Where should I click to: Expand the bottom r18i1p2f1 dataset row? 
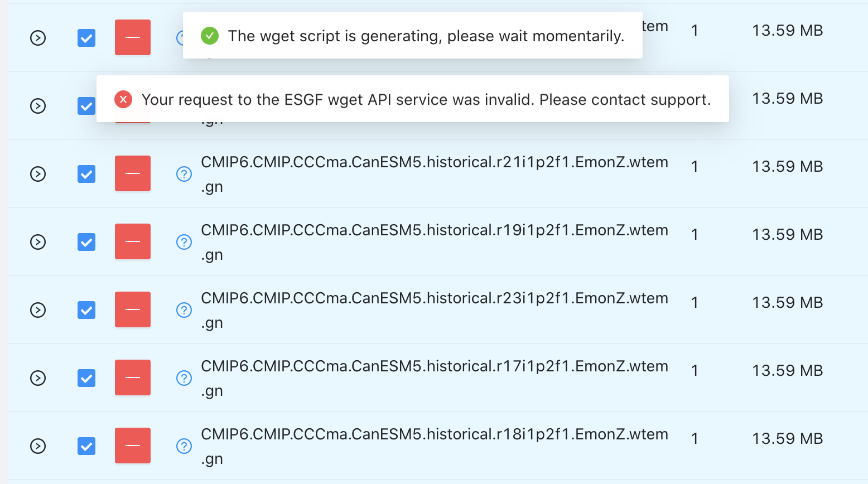[37, 446]
